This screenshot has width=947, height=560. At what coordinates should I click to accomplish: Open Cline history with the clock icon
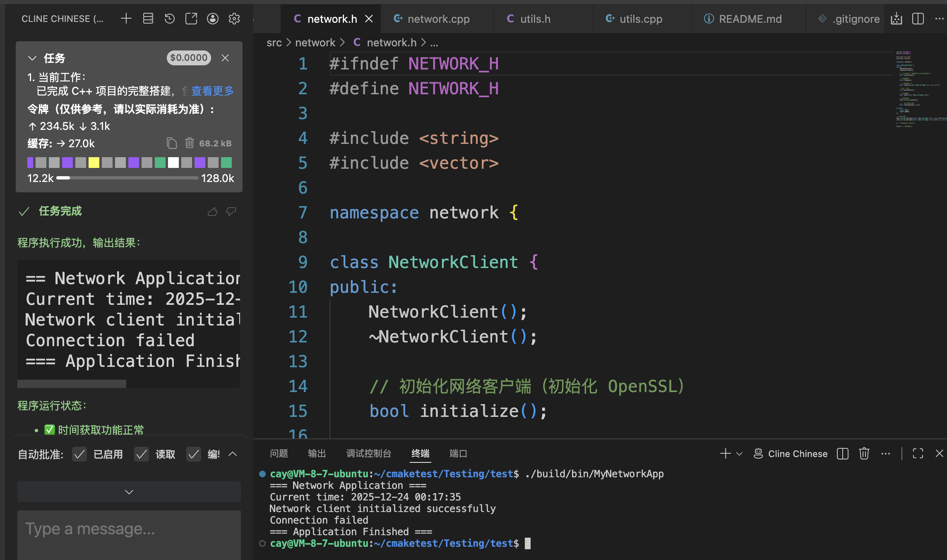click(x=169, y=19)
